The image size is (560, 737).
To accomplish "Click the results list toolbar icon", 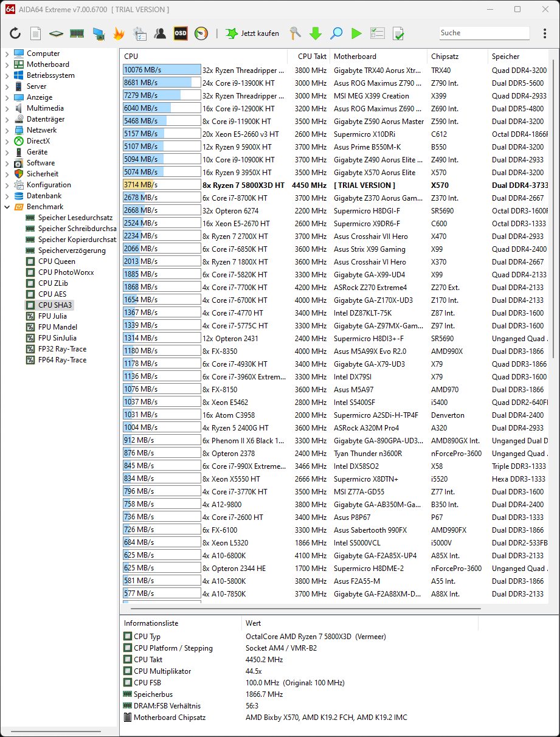I will pyautogui.click(x=378, y=33).
